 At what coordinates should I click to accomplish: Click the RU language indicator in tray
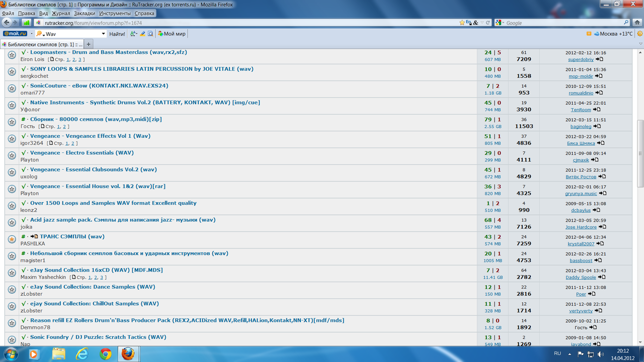click(x=557, y=353)
